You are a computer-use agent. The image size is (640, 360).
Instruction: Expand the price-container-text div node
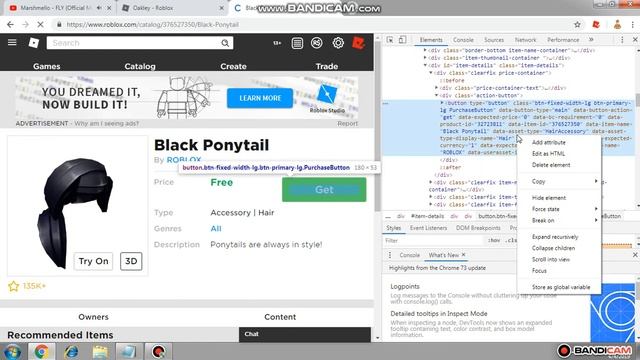point(436,88)
